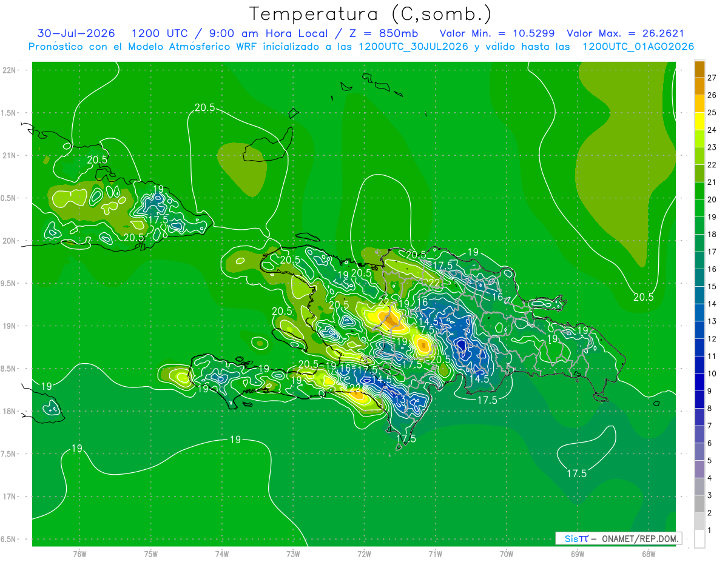Click the '72W' longitude axis label
The height and width of the screenshot is (562, 728).
click(364, 554)
